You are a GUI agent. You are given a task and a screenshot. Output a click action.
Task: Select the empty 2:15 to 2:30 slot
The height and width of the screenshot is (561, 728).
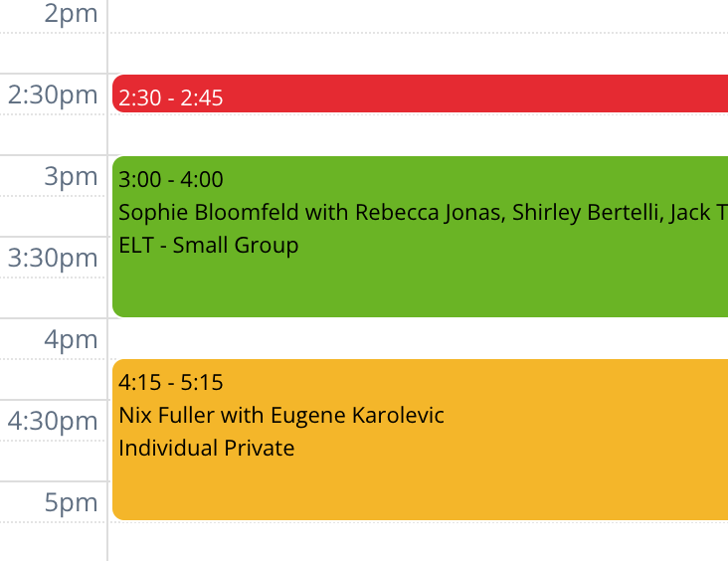click(418, 54)
